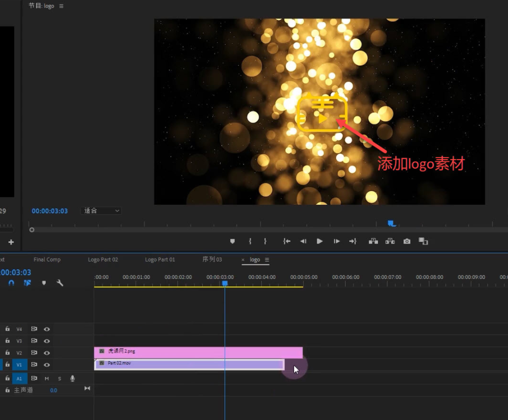Mute audio track A1
Viewport: 508px width, 420px height.
(x=47, y=379)
